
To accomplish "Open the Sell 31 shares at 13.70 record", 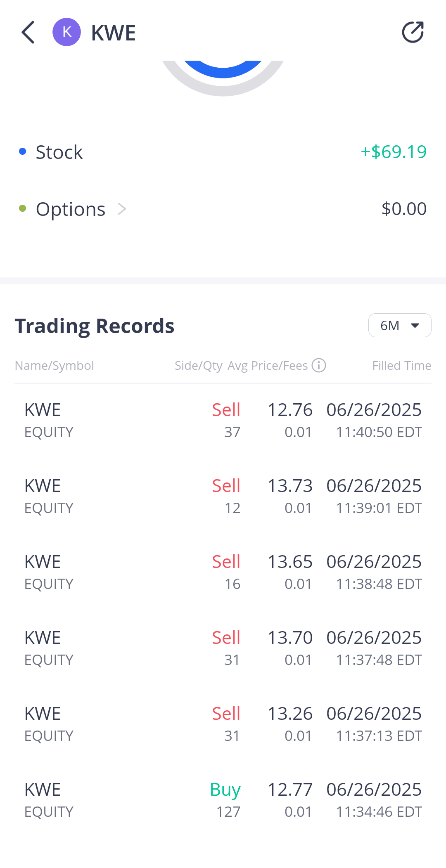I will [x=223, y=648].
